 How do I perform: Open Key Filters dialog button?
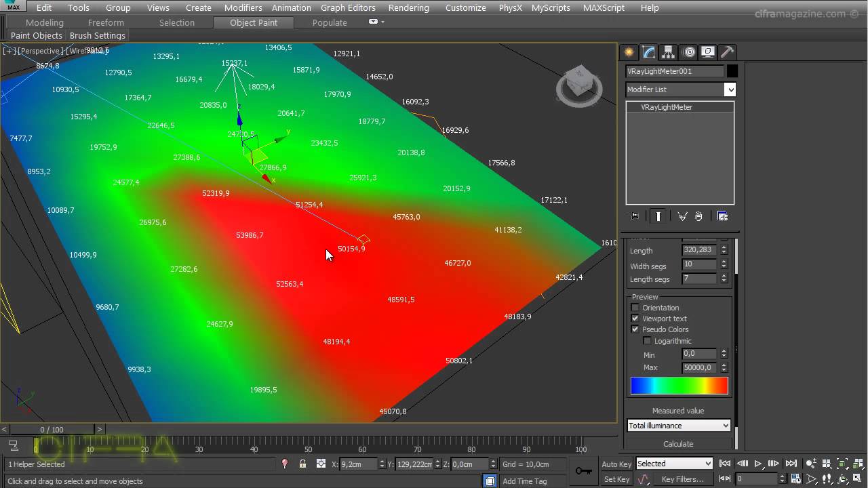pyautogui.click(x=683, y=479)
